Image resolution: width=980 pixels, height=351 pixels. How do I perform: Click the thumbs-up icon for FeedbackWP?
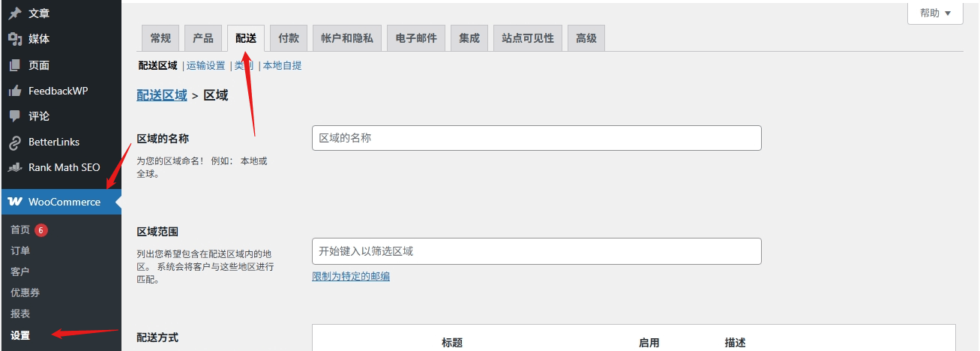(14, 91)
